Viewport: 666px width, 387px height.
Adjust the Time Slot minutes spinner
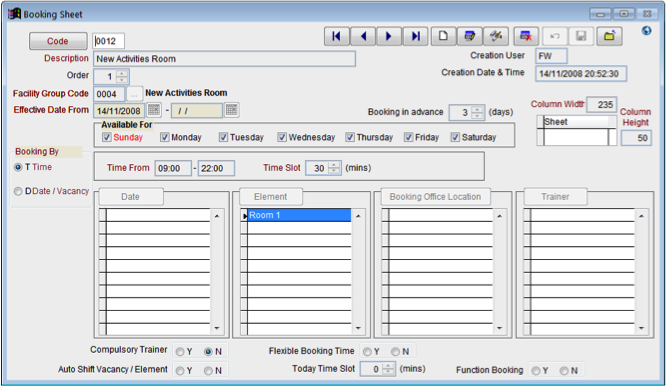point(334,168)
